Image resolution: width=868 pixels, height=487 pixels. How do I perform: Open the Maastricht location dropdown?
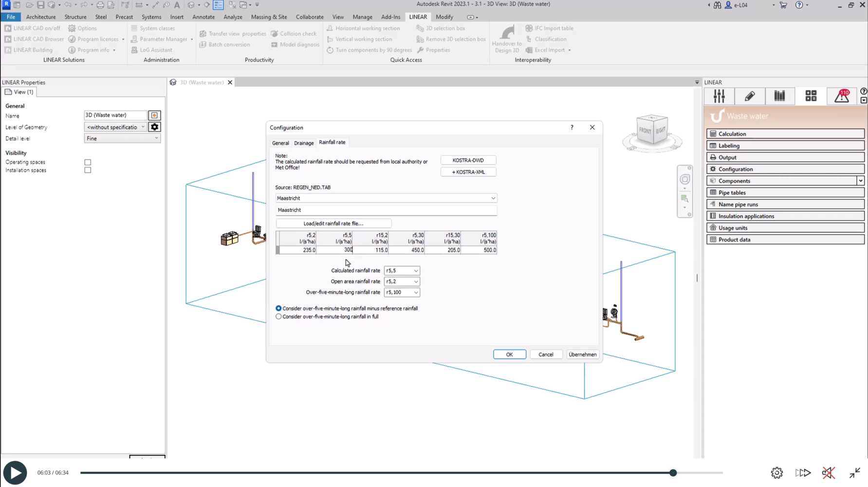tap(386, 198)
